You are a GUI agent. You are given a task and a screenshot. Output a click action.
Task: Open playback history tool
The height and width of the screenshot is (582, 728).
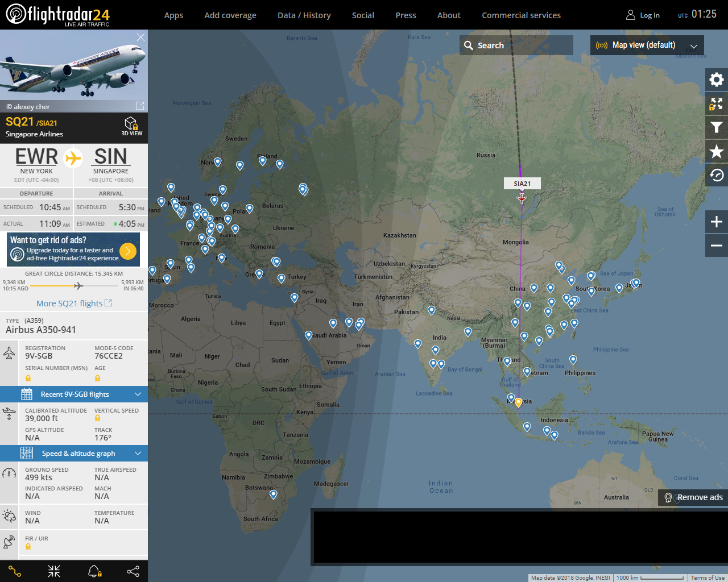(x=717, y=175)
